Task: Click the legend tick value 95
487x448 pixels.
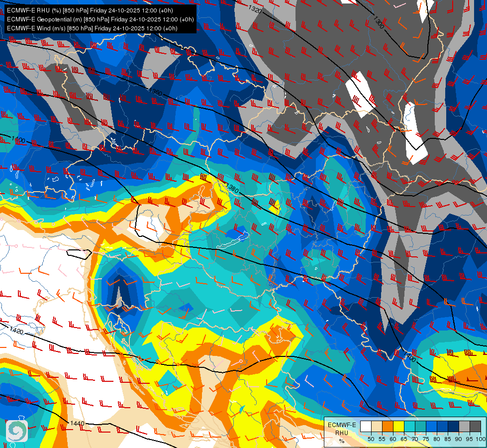Action: (x=470, y=439)
